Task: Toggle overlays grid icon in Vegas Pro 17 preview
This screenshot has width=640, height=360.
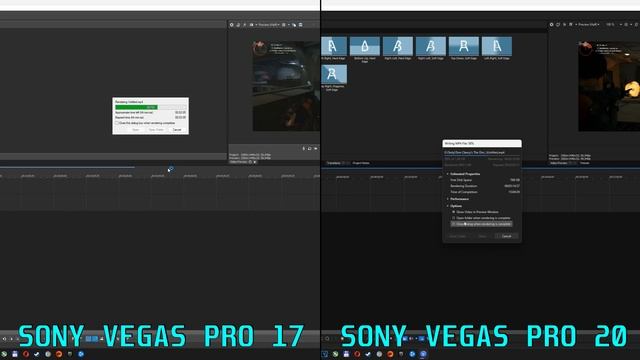Action: pos(284,25)
